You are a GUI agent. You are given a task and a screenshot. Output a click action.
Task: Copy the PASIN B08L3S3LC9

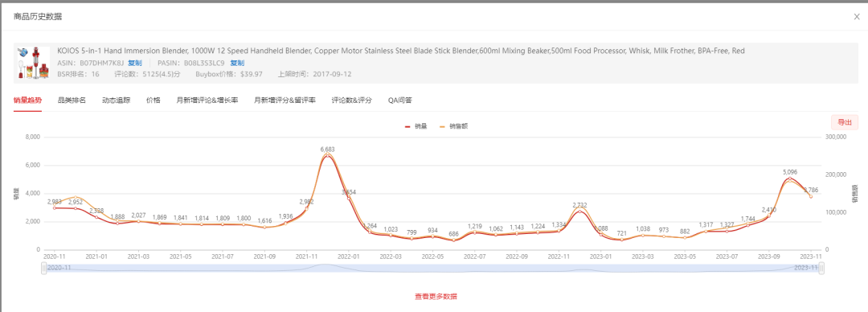pyautogui.click(x=237, y=64)
